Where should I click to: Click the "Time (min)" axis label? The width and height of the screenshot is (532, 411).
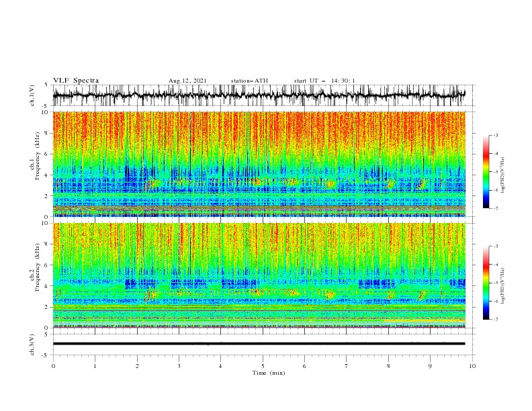click(x=269, y=373)
